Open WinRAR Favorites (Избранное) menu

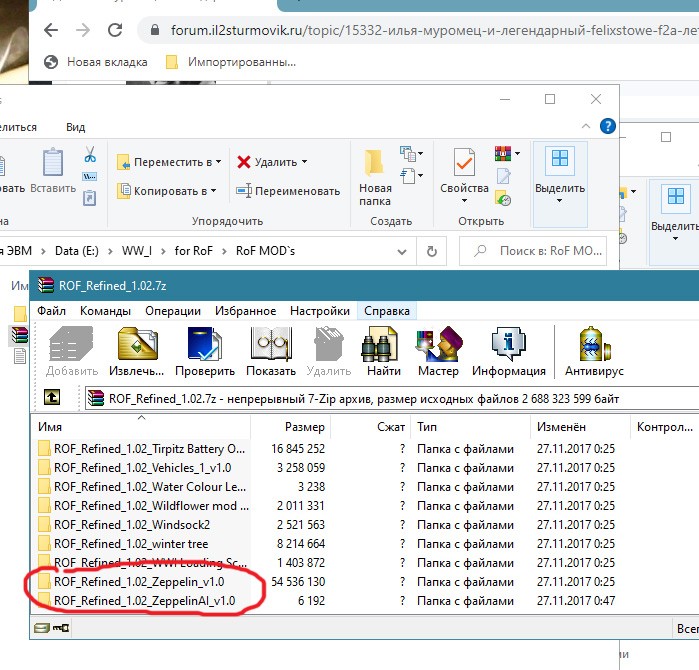[245, 311]
